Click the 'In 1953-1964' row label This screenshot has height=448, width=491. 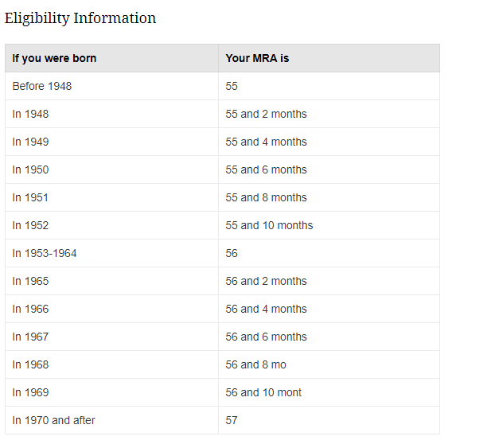(x=45, y=253)
